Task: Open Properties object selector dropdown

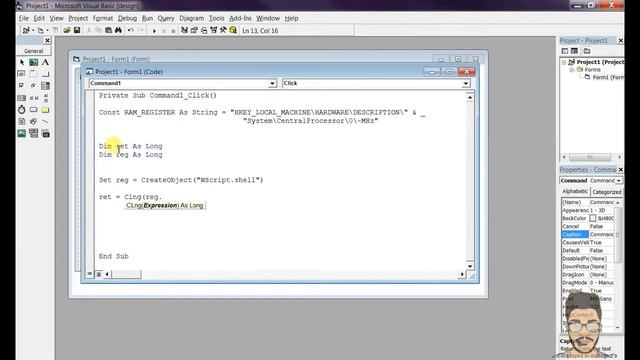Action: coord(619,180)
